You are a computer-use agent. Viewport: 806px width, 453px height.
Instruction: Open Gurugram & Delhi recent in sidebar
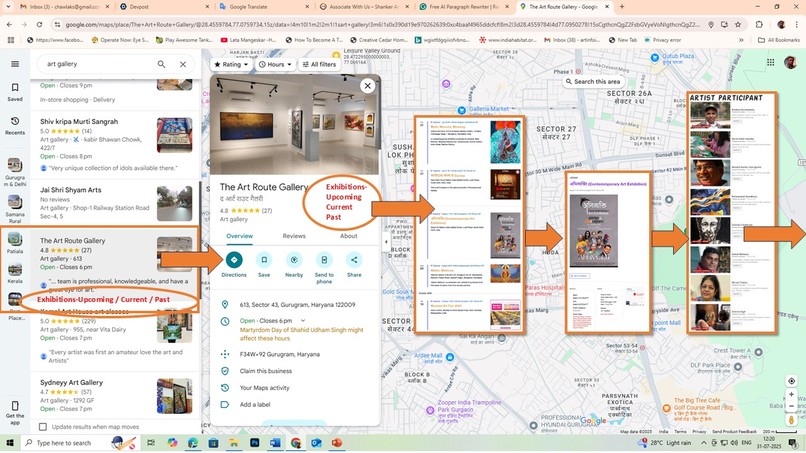(15, 172)
